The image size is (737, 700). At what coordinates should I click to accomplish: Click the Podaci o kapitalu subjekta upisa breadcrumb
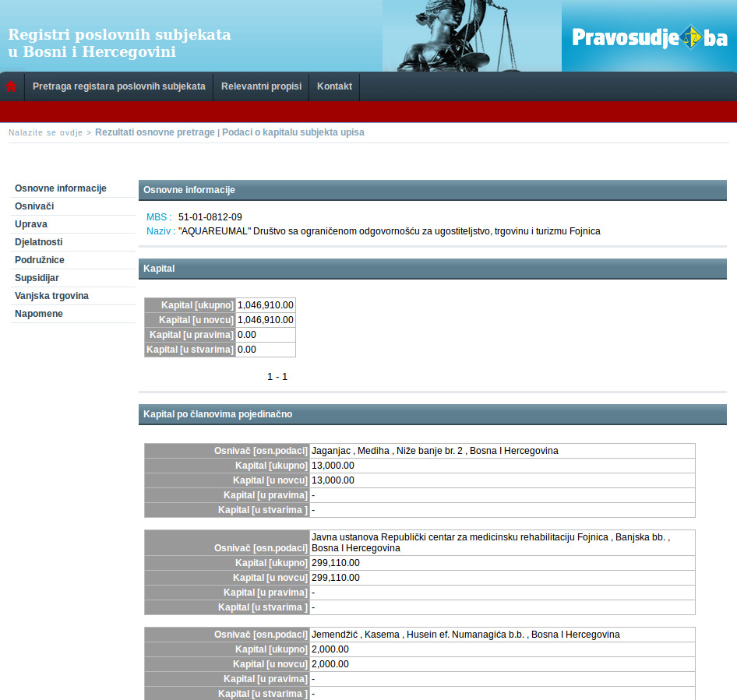293,132
